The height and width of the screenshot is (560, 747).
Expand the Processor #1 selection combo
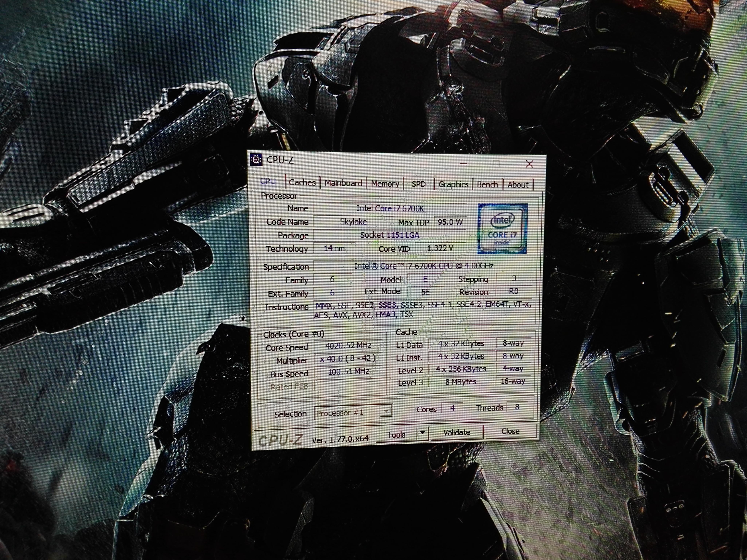pos(386,411)
